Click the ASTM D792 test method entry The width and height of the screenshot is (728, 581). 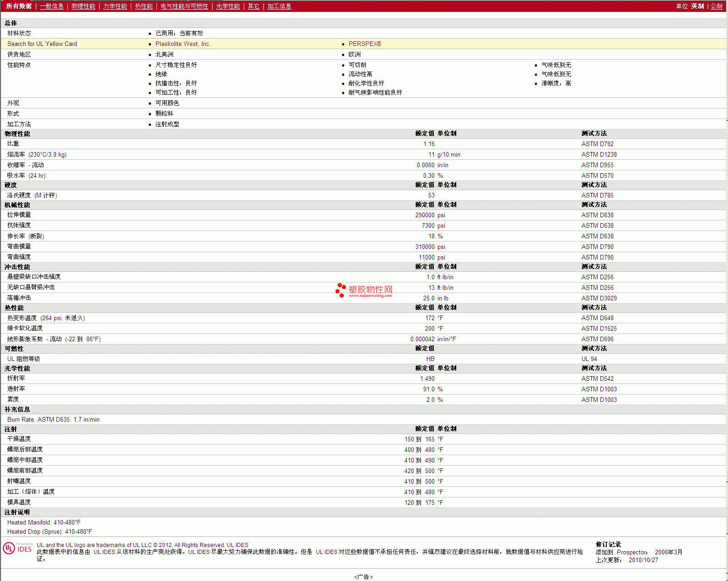click(597, 144)
